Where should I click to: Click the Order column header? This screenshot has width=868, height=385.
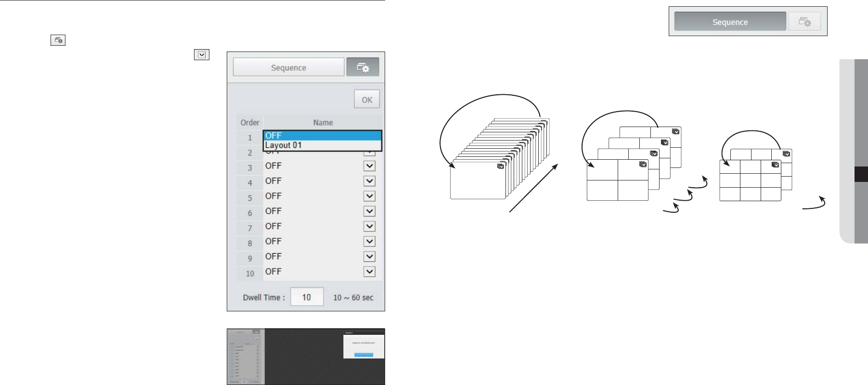coord(250,123)
